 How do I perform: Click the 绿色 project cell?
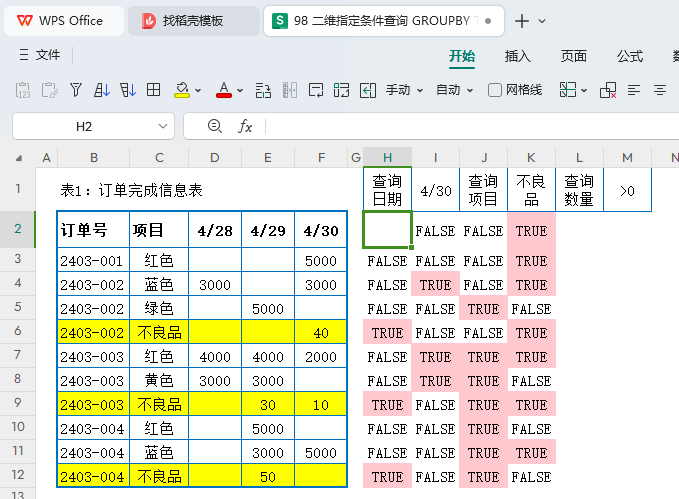(x=159, y=308)
